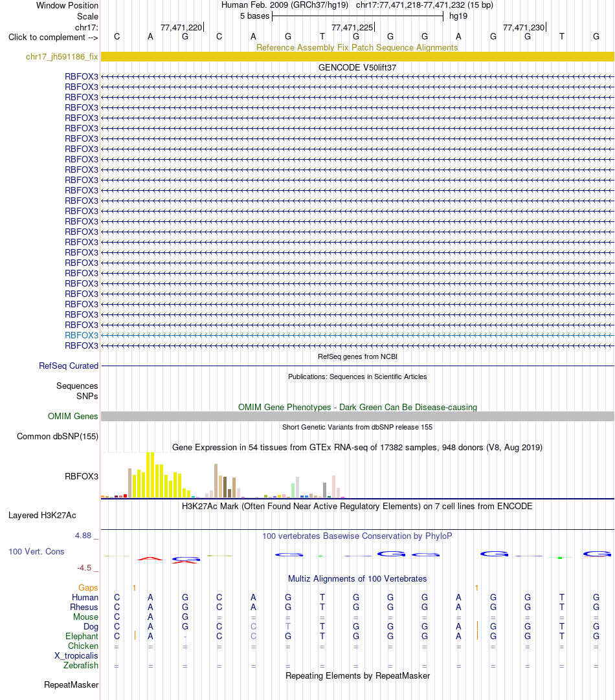Select the 'Chicken' alignment row label
The width and height of the screenshot is (615, 700).
83,646
